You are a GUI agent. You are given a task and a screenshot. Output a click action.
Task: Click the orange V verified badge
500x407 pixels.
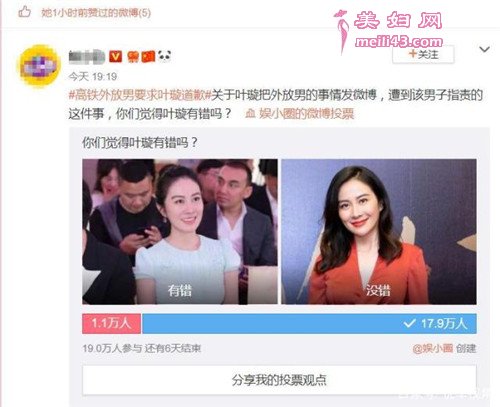click(116, 56)
